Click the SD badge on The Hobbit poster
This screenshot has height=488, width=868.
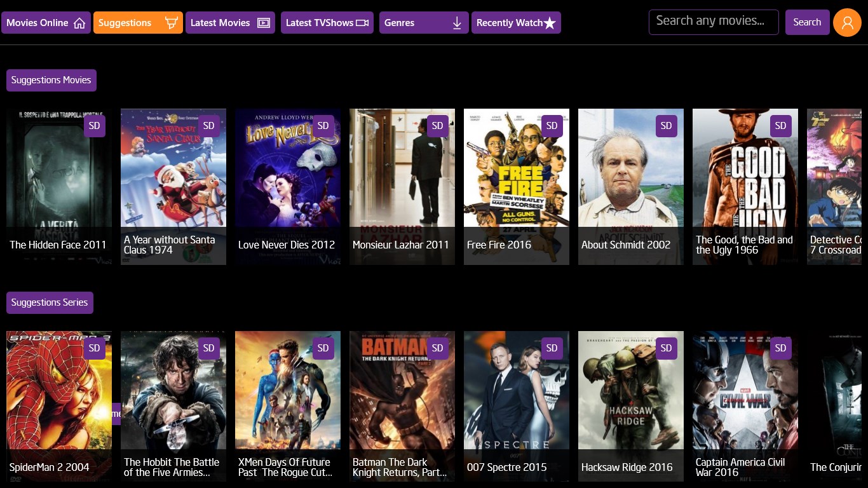point(209,348)
